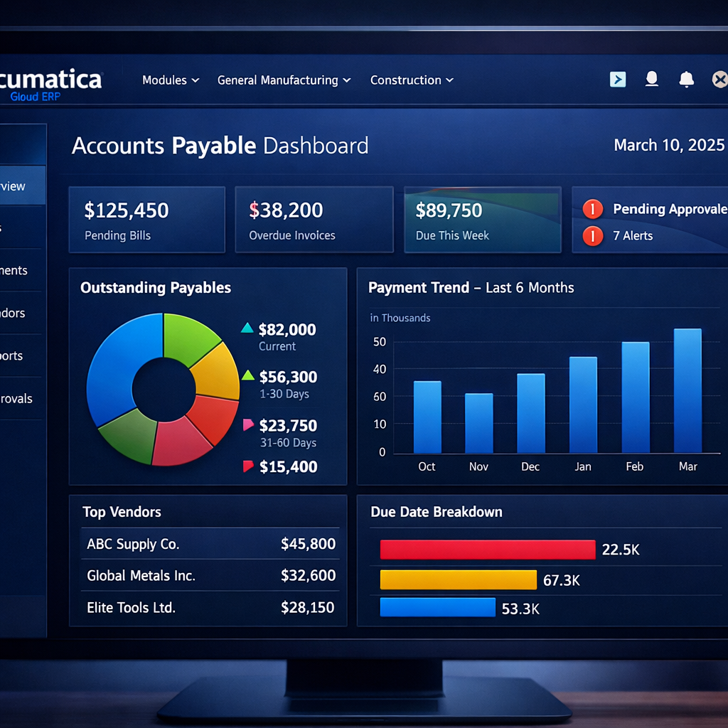Select the ABC Supply Co. vendor row
Image resolution: width=728 pixels, height=728 pixels.
(x=210, y=545)
